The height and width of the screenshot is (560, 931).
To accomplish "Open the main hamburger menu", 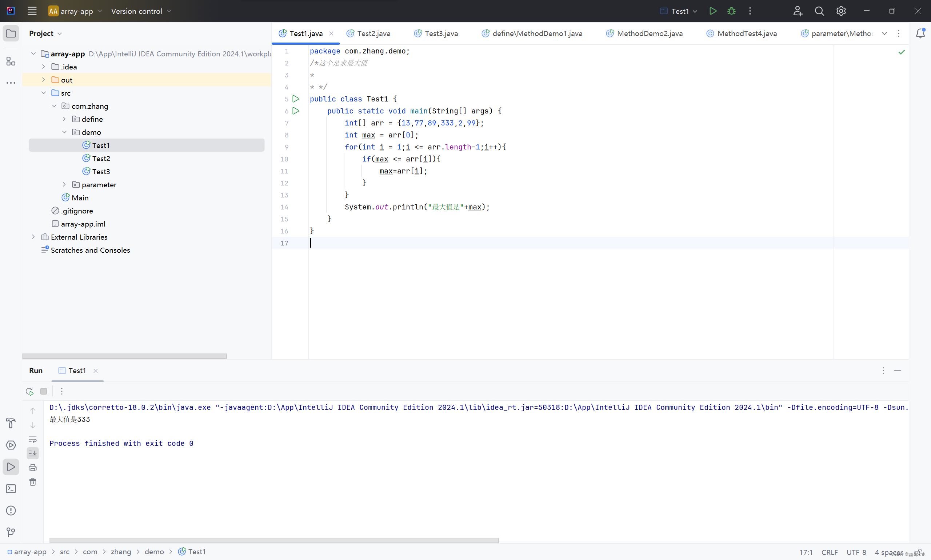I will 32,11.
